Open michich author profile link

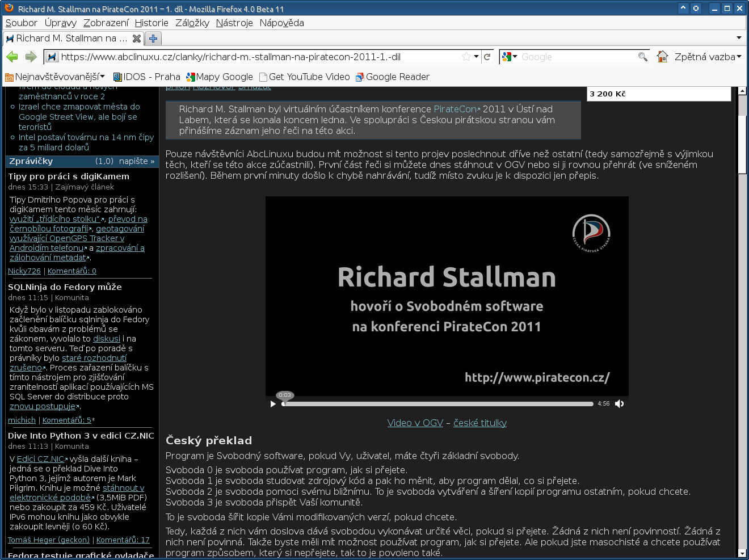(22, 420)
